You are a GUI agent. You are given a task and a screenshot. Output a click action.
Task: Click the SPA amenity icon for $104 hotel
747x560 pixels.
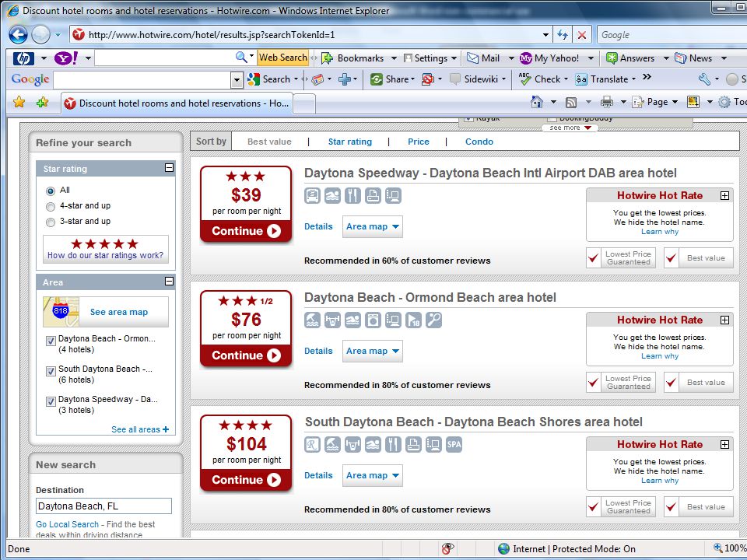click(454, 445)
